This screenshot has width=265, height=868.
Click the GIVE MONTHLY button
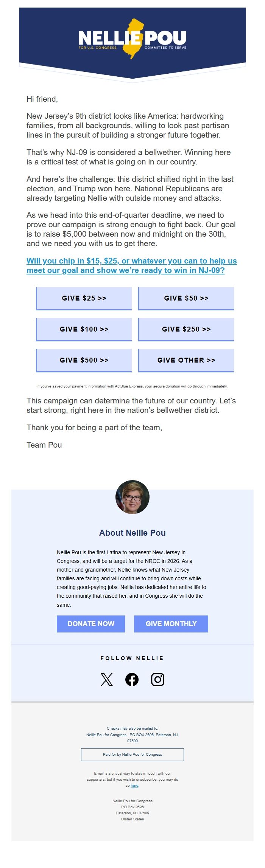[x=171, y=623]
